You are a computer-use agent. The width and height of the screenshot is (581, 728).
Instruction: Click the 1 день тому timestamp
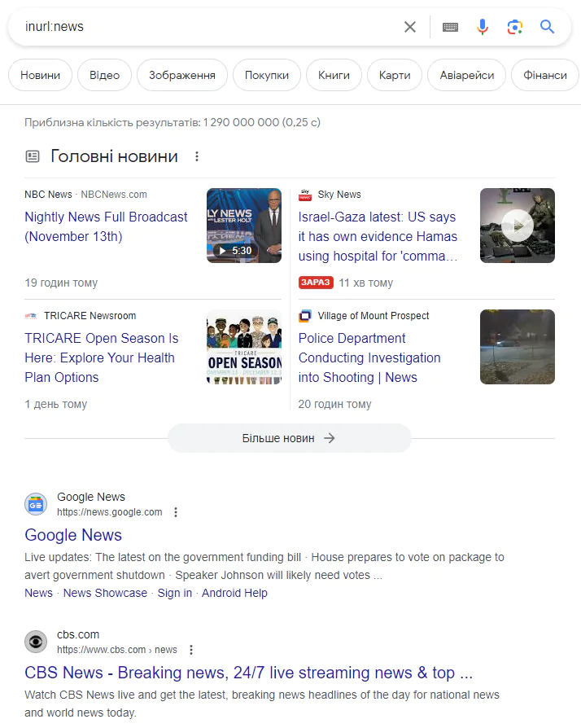[x=55, y=404]
